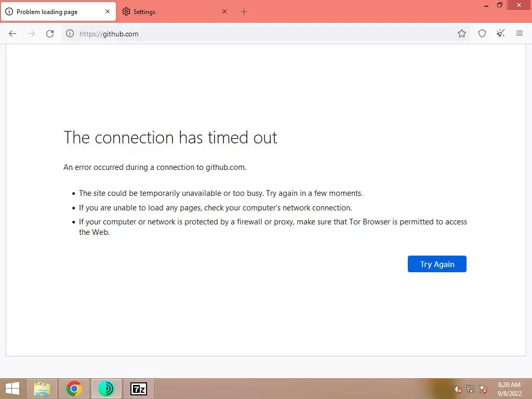
Task: Click the New Identity broom icon
Action: tap(501, 33)
